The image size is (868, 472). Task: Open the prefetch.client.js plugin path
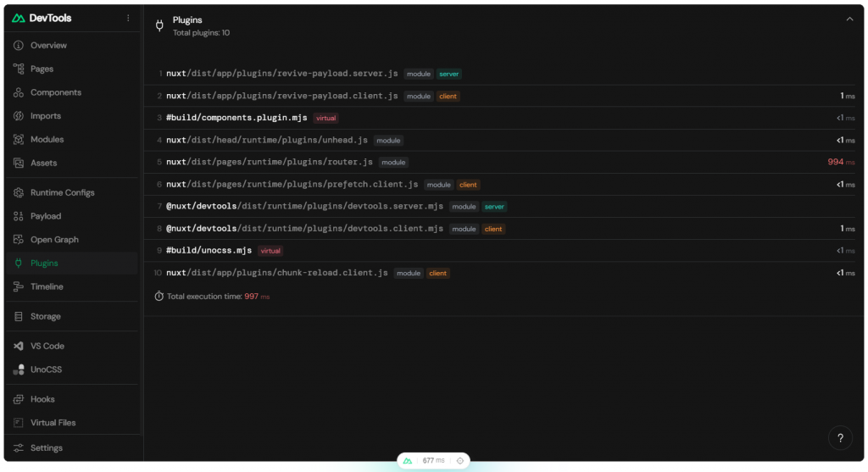pos(292,184)
